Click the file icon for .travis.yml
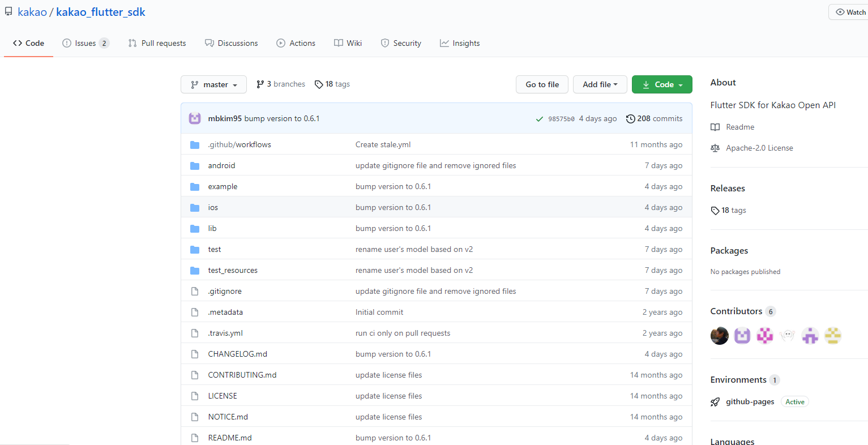The image size is (868, 445). [195, 333]
